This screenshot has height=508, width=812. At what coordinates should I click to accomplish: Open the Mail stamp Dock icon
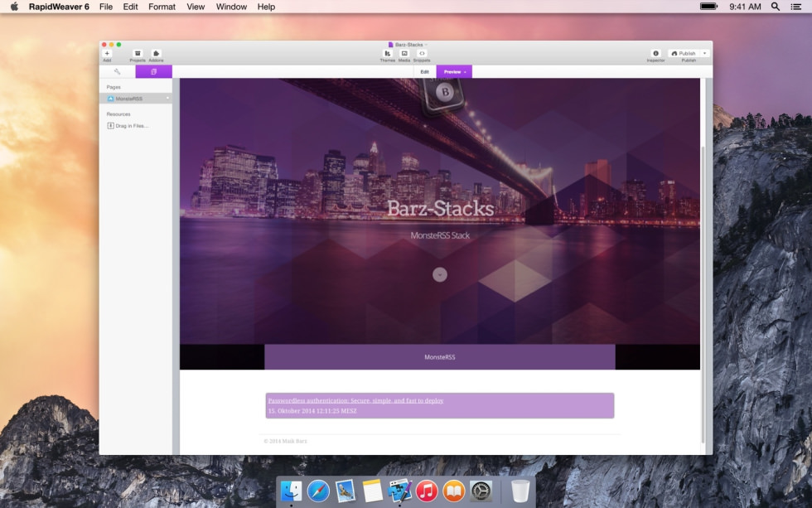pyautogui.click(x=345, y=491)
